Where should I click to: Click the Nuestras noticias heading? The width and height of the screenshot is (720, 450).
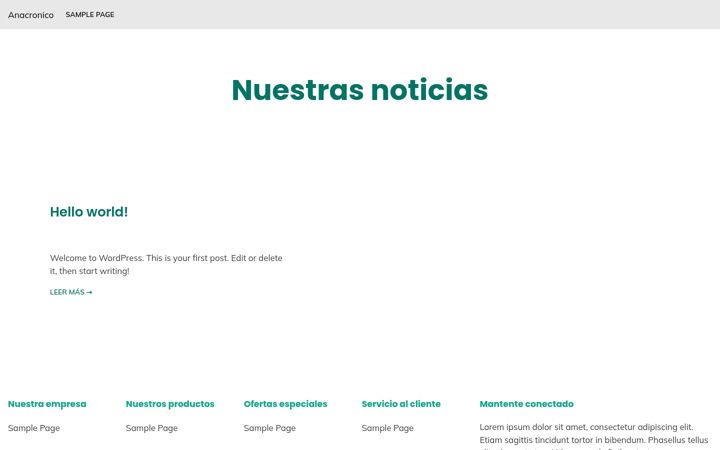click(360, 90)
